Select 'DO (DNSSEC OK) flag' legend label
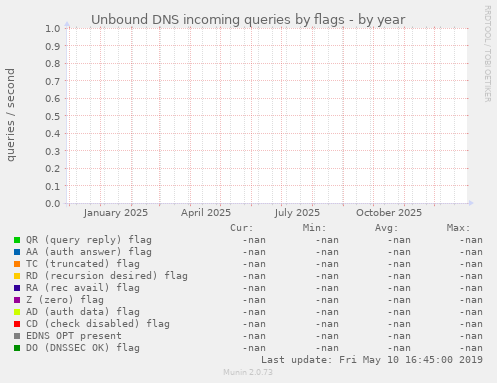497x383 pixels. (83, 348)
